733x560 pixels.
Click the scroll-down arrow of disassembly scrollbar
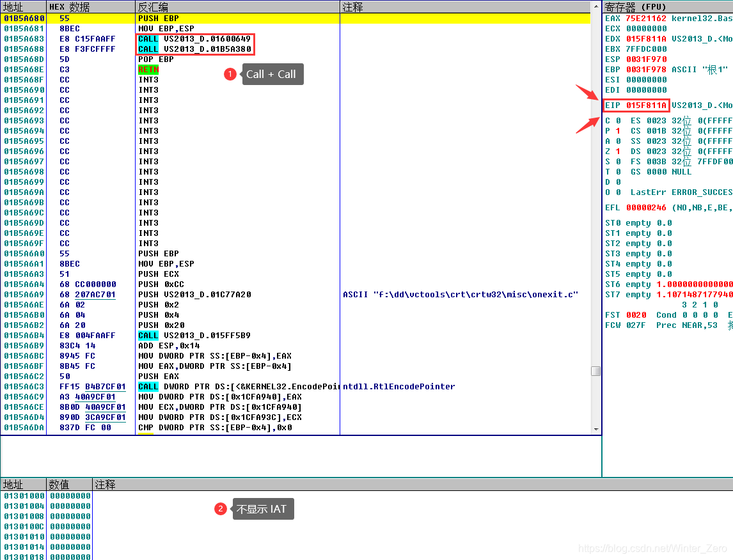(596, 429)
